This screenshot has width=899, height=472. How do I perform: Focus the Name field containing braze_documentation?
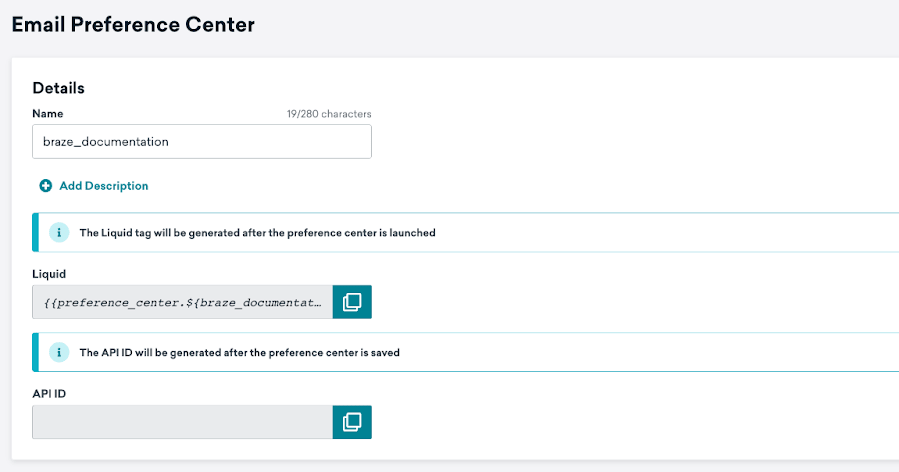(202, 142)
